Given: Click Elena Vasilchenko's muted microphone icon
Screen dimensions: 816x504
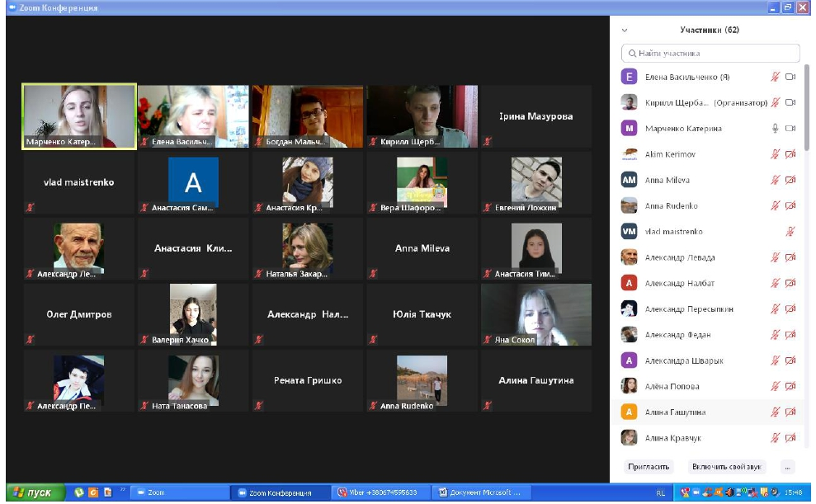Looking at the screenshot, I should [775, 77].
